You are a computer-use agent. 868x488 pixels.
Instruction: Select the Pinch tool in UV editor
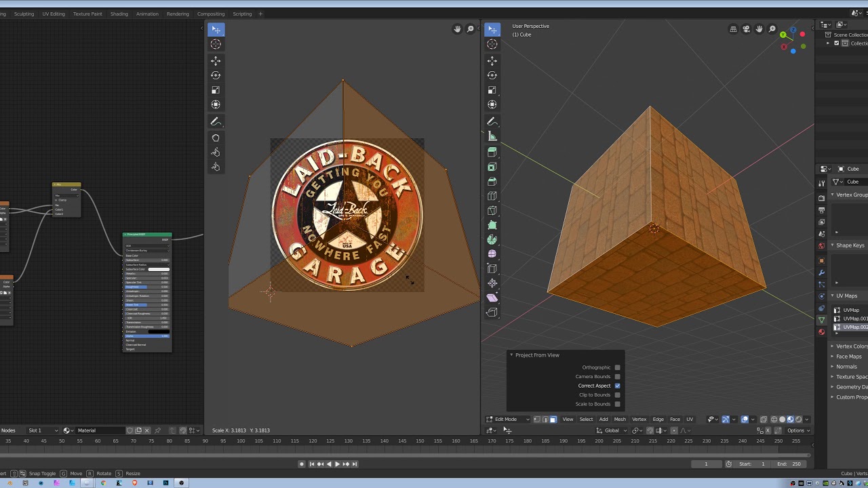[216, 167]
